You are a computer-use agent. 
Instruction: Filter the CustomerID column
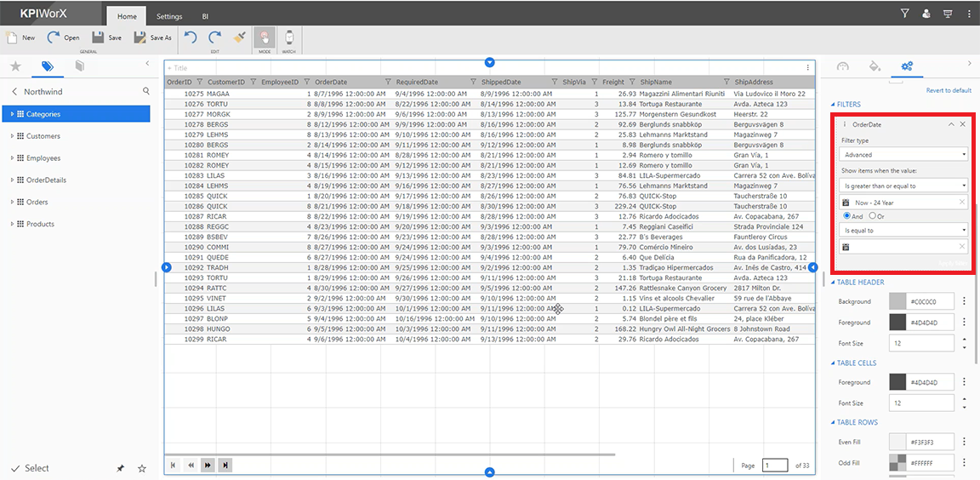coord(254,82)
